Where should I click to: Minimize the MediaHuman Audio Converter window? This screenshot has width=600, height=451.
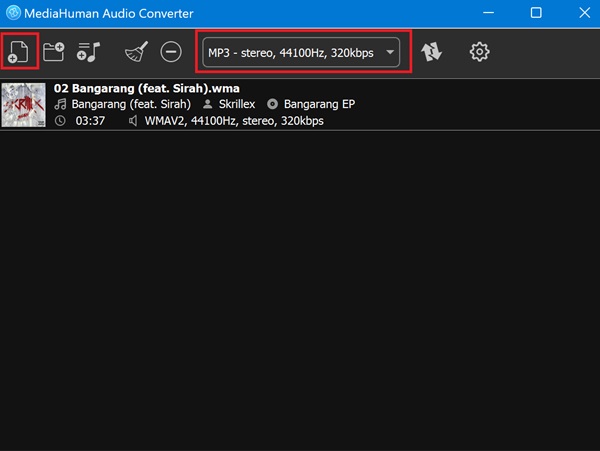488,13
